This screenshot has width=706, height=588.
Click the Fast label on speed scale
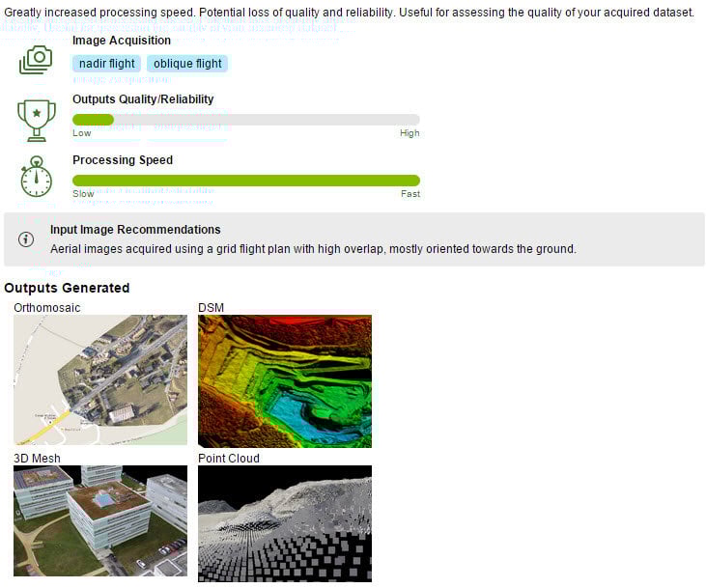pos(410,194)
